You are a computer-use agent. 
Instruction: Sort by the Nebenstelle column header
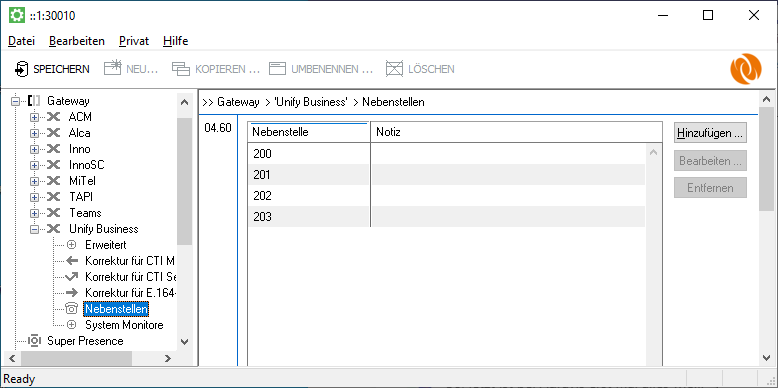point(309,132)
